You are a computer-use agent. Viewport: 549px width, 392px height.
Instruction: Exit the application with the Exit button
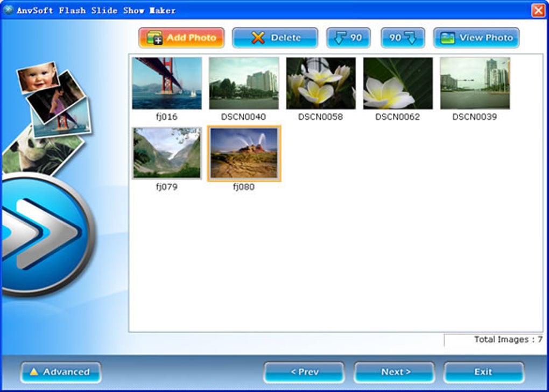pos(484,372)
